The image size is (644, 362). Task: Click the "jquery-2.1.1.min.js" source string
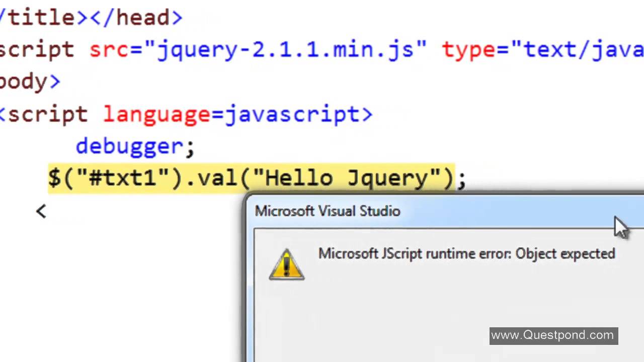[x=285, y=50]
